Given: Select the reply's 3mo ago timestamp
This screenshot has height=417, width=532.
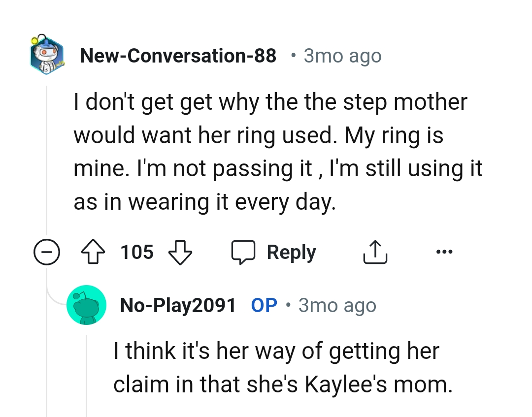Looking at the screenshot, I should pos(337,305).
